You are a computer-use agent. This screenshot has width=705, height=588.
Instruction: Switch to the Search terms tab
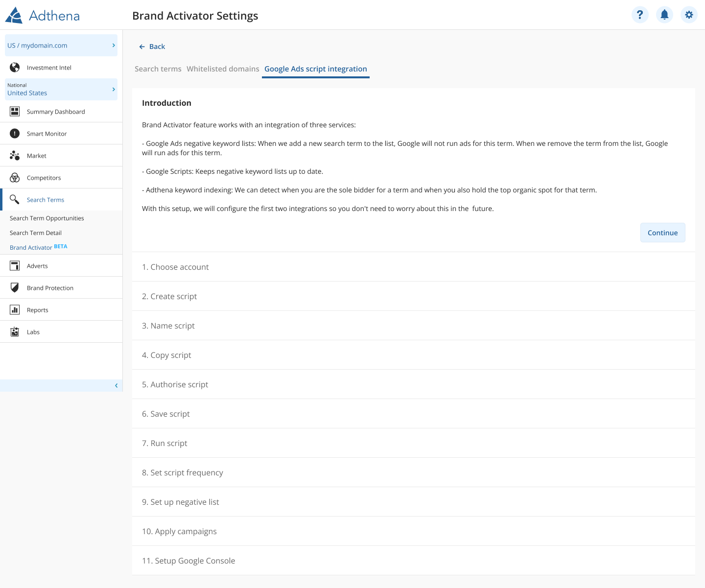pos(158,69)
